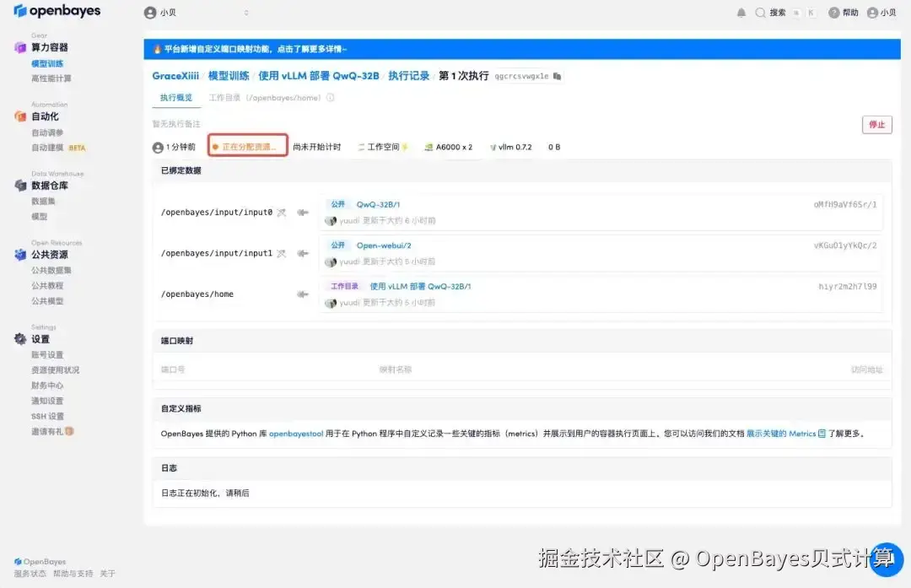This screenshot has width=911, height=588.
Task: Click the vllm 0.7.2 image label
Action: (510, 147)
